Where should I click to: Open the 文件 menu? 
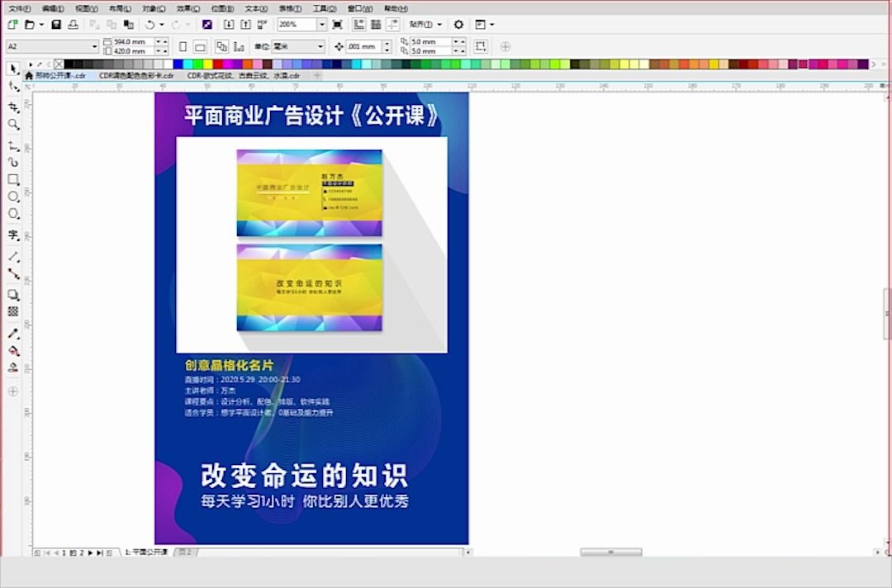tap(20, 8)
